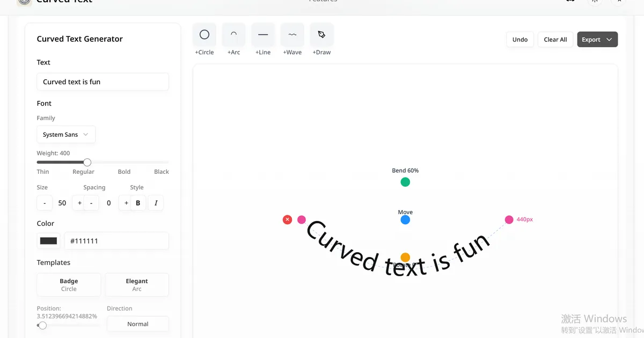Click the Curved text is fun input field
644x338 pixels.
pos(103,82)
